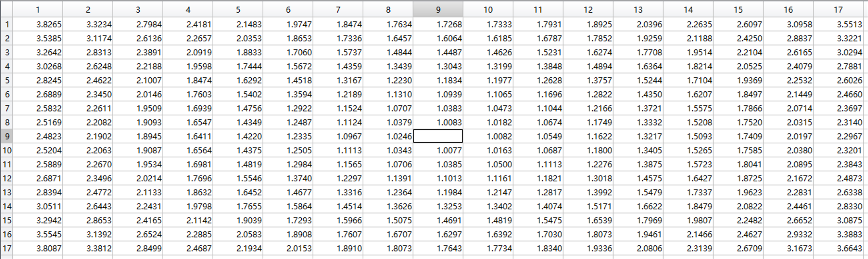Select column header 14

(688, 10)
